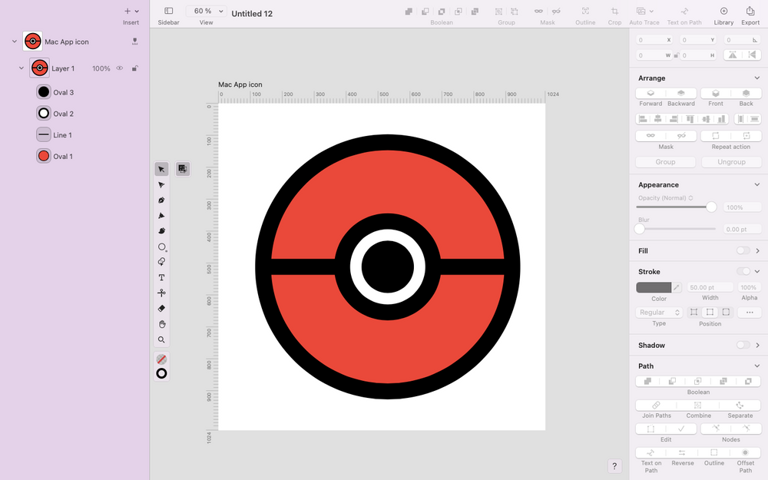Click the blur slider knob

pos(640,229)
